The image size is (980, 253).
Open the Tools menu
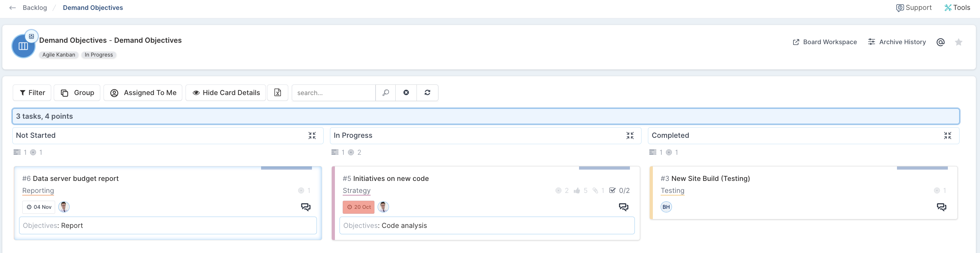pos(957,8)
